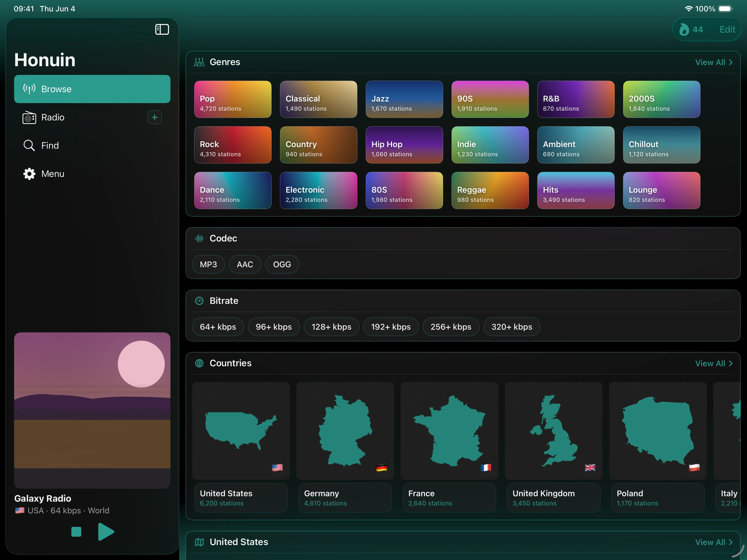Open the 80S genre card
This screenshot has height=560, width=747.
pyautogui.click(x=404, y=190)
